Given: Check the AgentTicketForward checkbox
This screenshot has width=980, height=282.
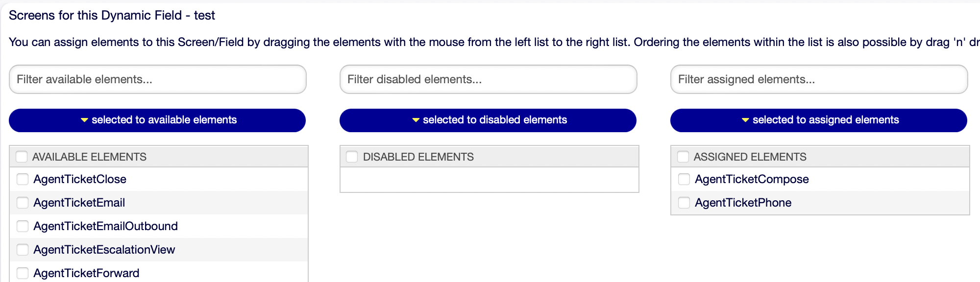Looking at the screenshot, I should 22,273.
